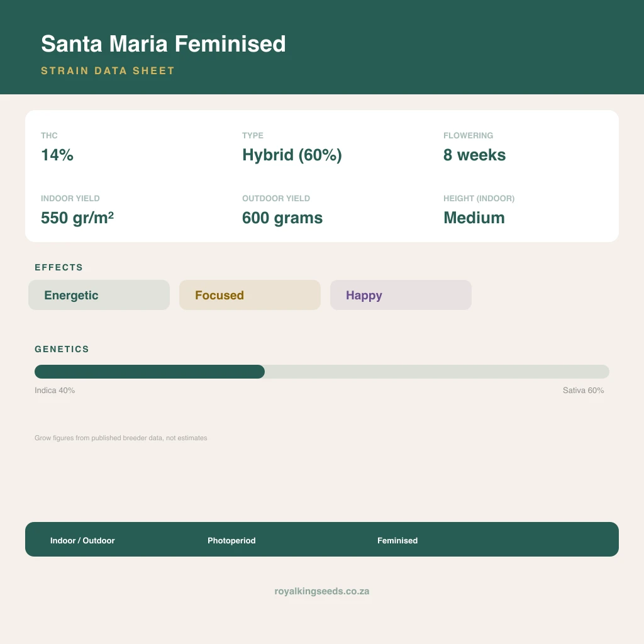The image size is (644, 644).
Task: Select the Energetic effect chip
Action: pyautogui.click(x=99, y=295)
